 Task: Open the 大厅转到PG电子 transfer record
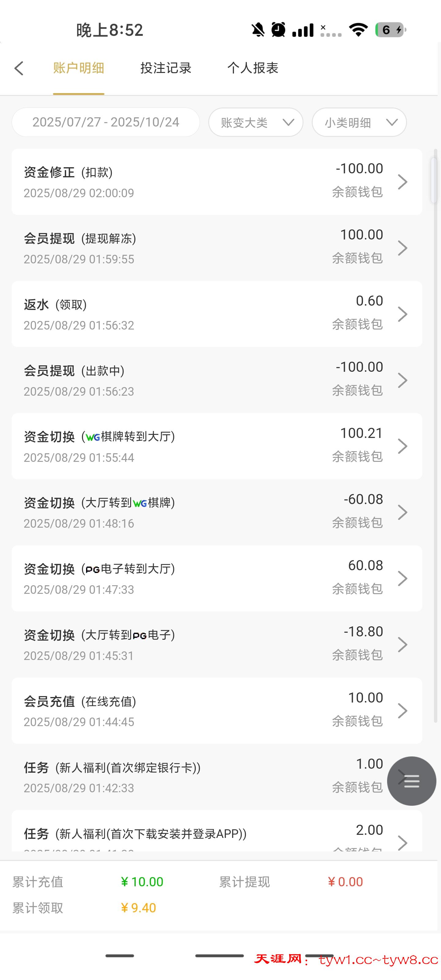(x=217, y=644)
